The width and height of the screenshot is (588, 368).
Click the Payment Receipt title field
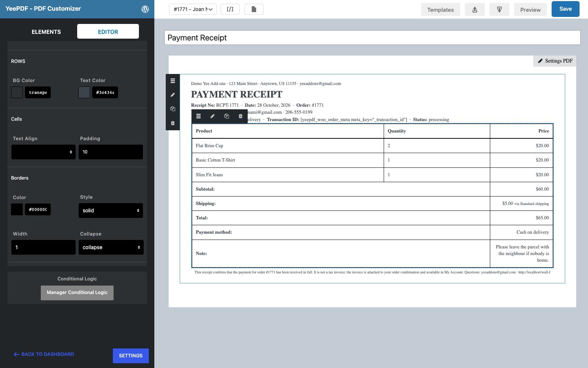pos(372,38)
